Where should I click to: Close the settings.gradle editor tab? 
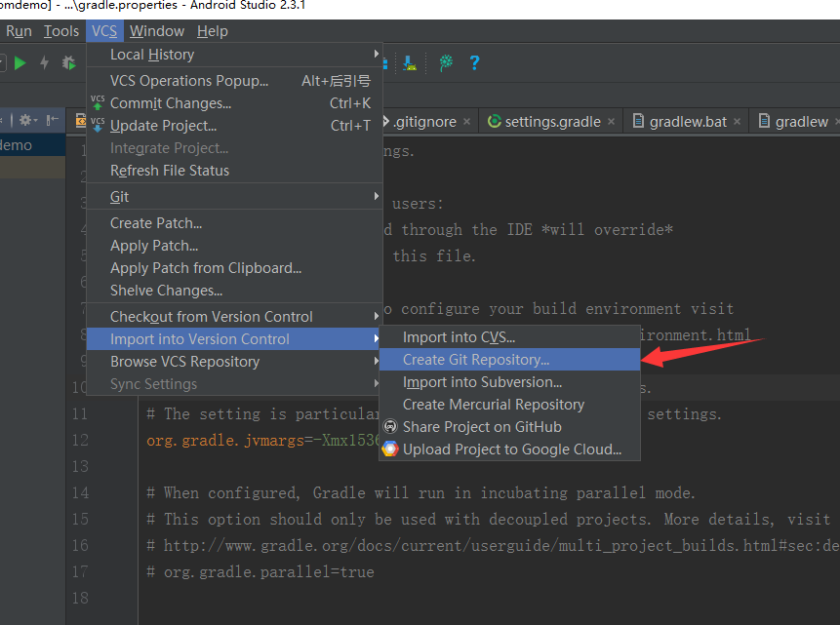click(611, 122)
